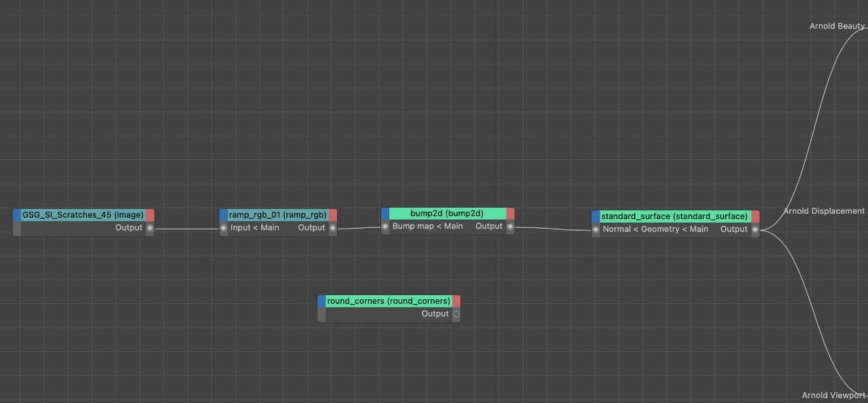Screen dimensions: 868x403
Task: Click the Input Main port on ramp_rgb_01
Action: pyautogui.click(x=223, y=228)
